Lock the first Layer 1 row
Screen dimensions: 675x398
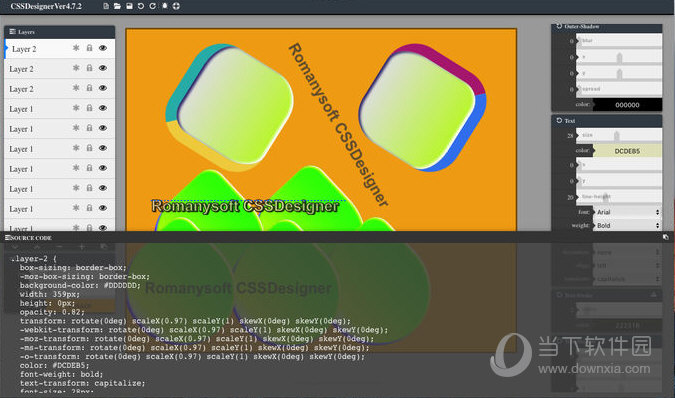tap(89, 108)
